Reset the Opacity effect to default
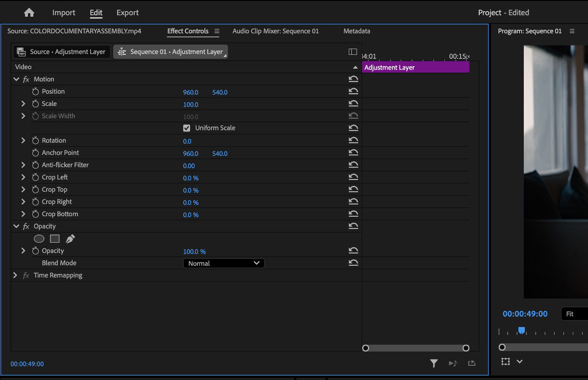Viewport: 588px width, 380px height. [354, 226]
